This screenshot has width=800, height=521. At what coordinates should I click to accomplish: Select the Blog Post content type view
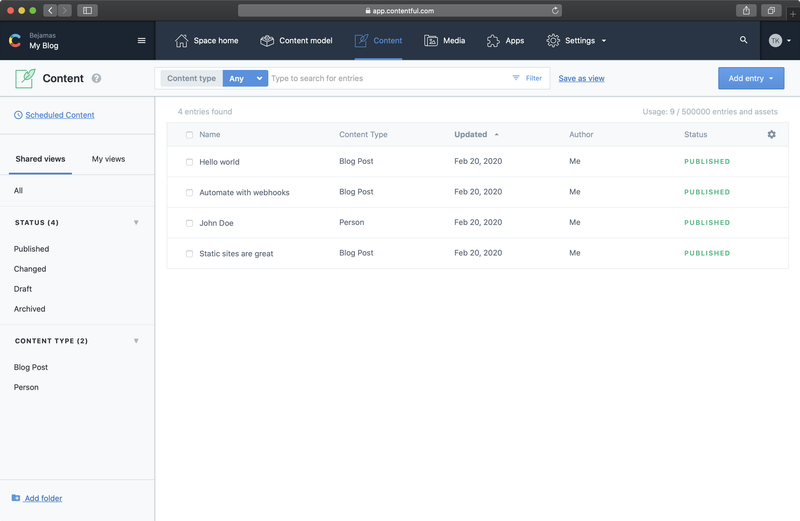coord(31,367)
